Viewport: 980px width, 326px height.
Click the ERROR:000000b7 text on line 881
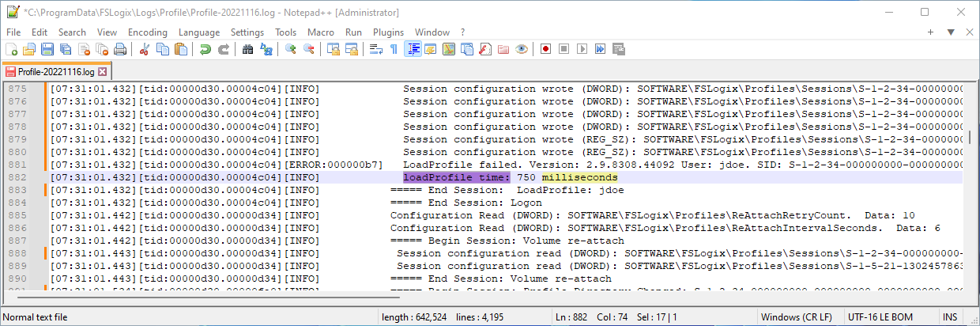click(334, 165)
